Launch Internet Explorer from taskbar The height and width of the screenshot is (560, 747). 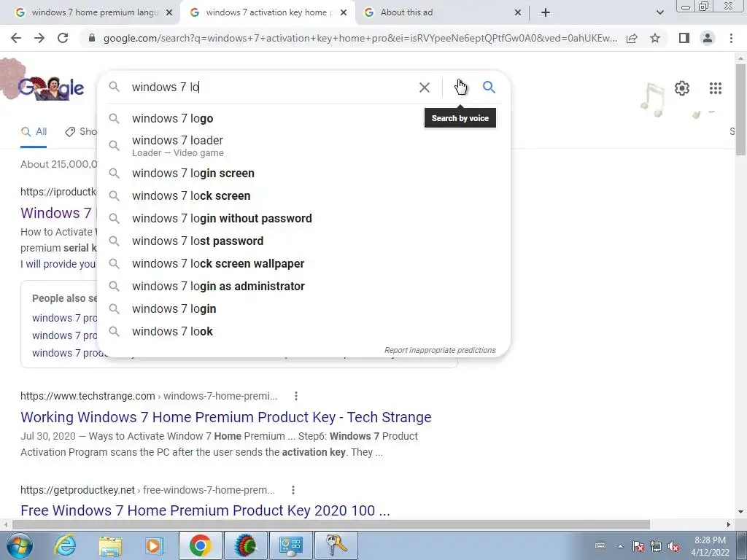pos(65,545)
